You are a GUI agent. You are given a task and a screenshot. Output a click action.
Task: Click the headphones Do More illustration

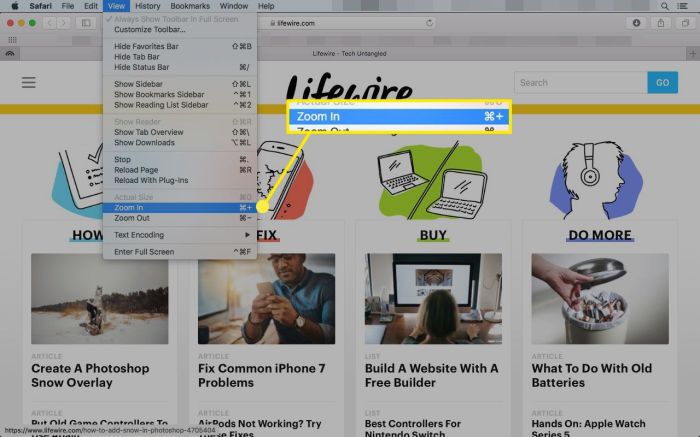point(596,180)
